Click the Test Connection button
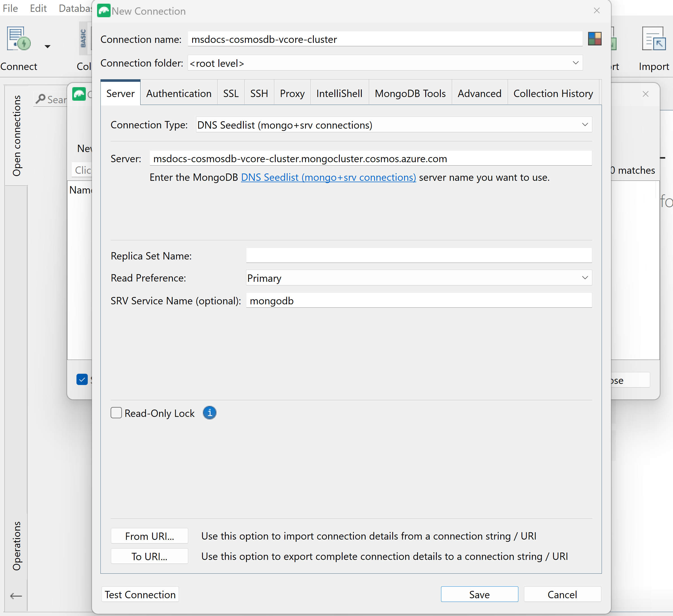 [x=140, y=594]
